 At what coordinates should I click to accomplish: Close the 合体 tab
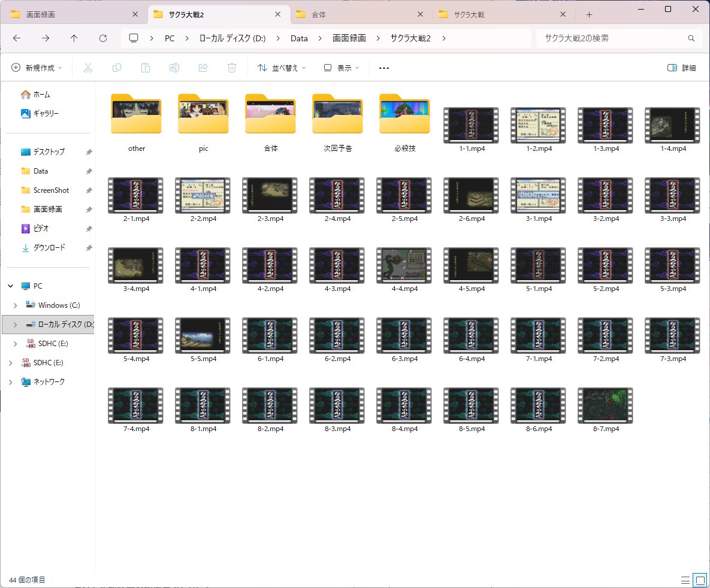(420, 14)
